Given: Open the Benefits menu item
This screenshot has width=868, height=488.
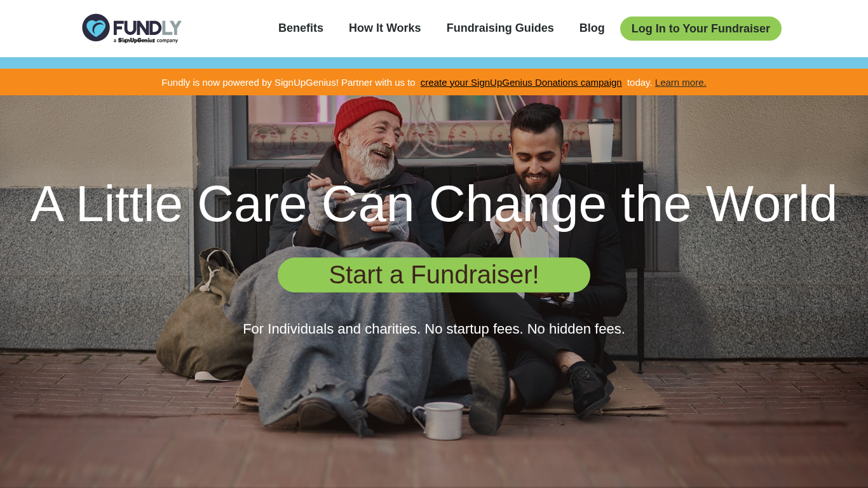Looking at the screenshot, I should click(301, 28).
